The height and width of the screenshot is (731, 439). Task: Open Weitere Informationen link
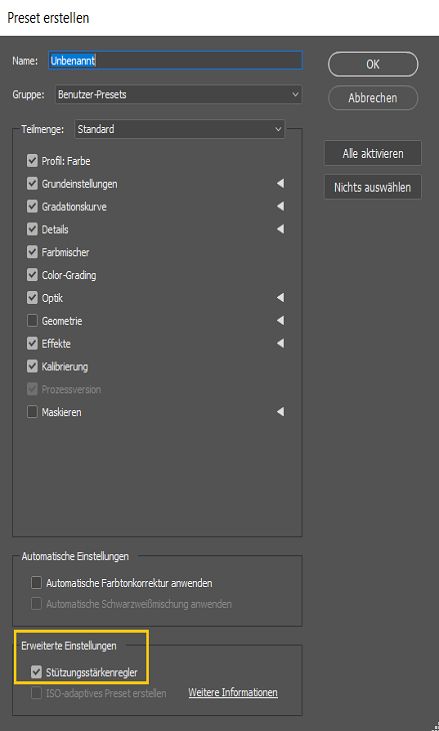click(x=233, y=693)
